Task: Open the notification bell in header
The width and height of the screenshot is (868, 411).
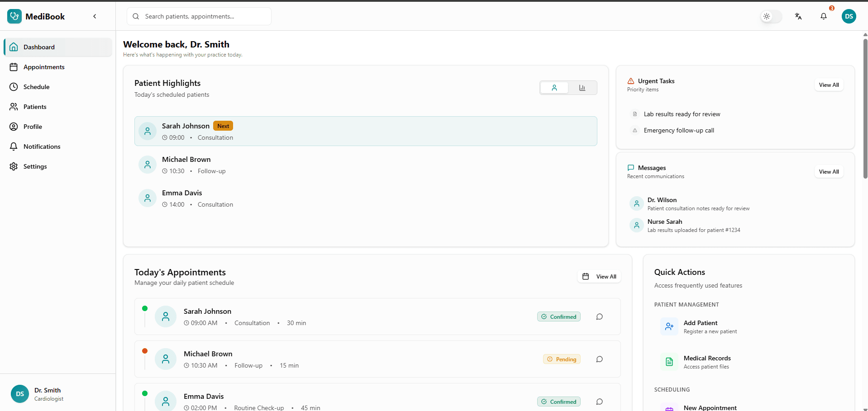Action: pos(824,16)
